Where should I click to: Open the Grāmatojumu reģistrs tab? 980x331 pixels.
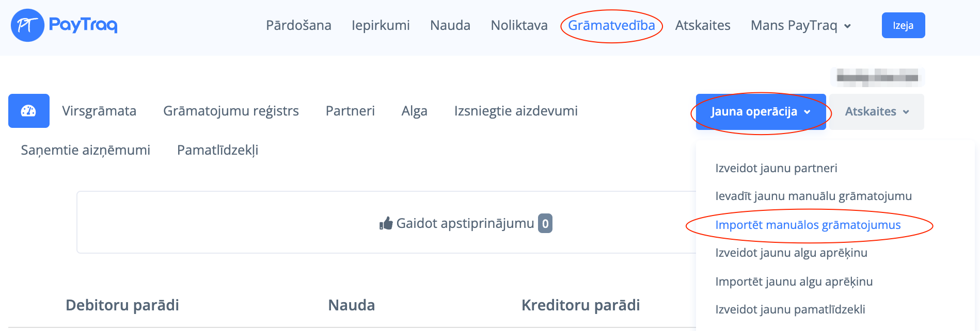[231, 111]
